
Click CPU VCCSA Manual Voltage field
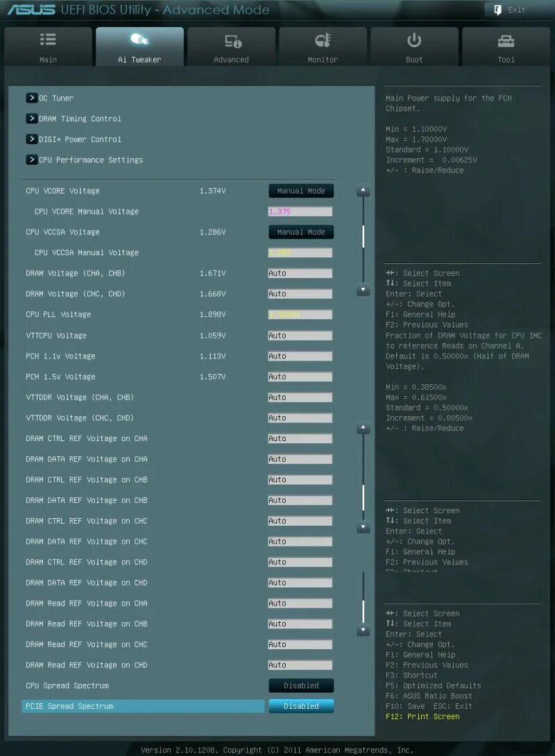[x=300, y=252]
